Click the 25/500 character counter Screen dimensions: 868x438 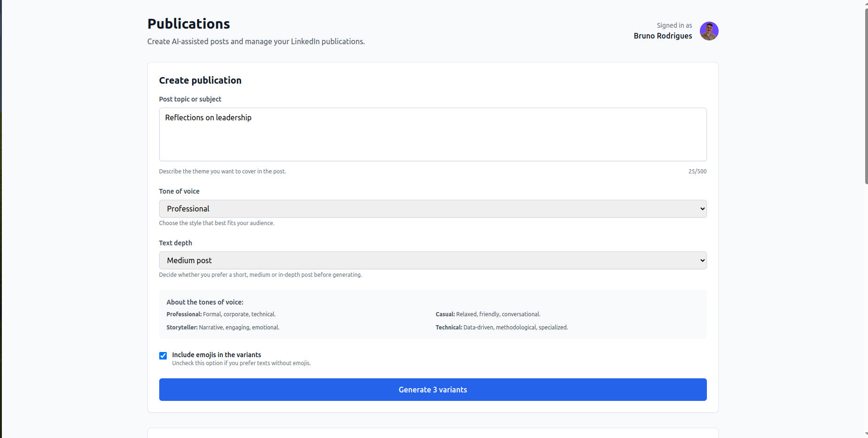(697, 172)
